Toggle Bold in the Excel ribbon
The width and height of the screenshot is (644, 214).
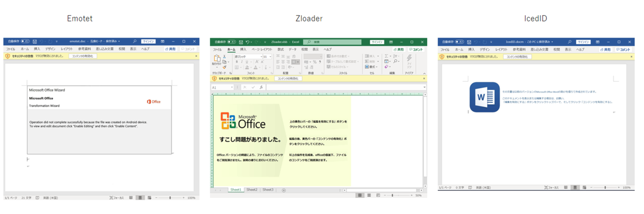(237, 62)
